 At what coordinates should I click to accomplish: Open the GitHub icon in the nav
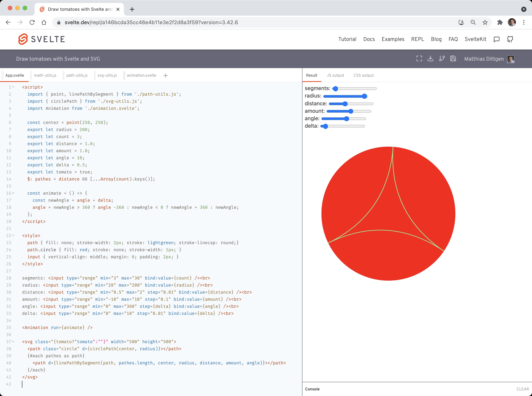click(x=510, y=39)
